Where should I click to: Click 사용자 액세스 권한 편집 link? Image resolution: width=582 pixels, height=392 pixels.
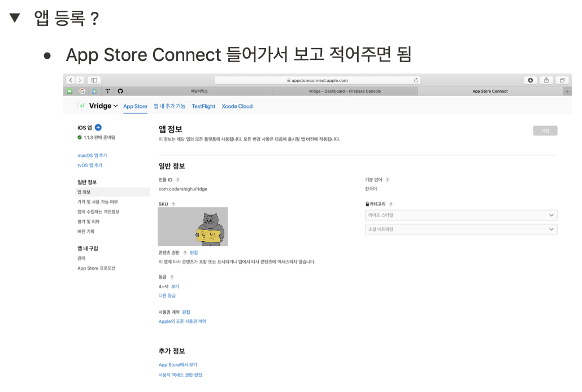tap(180, 375)
